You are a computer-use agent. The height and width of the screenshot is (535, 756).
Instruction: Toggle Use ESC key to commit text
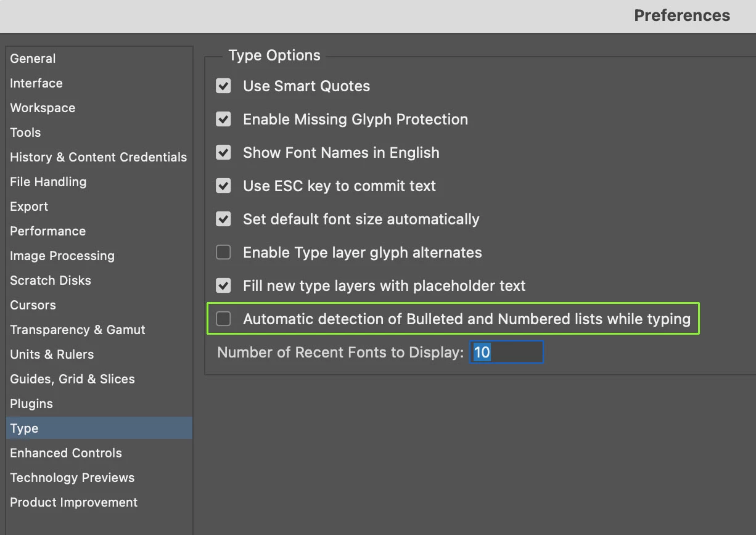[x=223, y=186]
